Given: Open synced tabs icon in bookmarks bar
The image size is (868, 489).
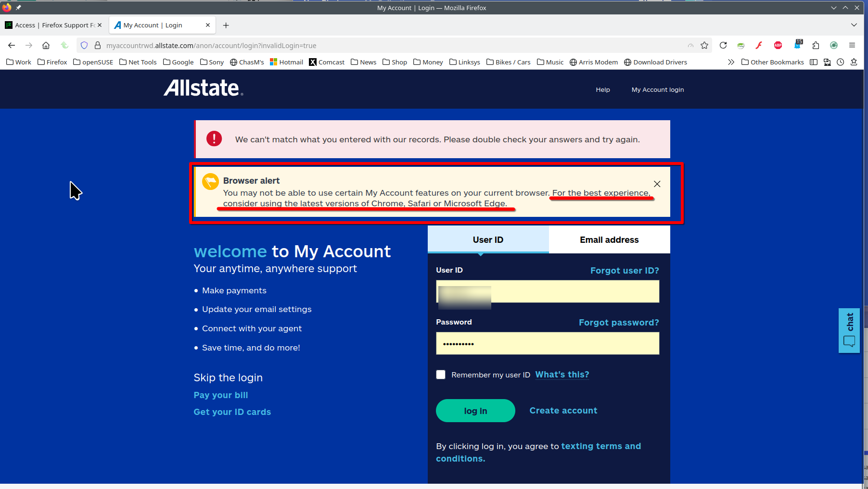Looking at the screenshot, I should [x=827, y=62].
